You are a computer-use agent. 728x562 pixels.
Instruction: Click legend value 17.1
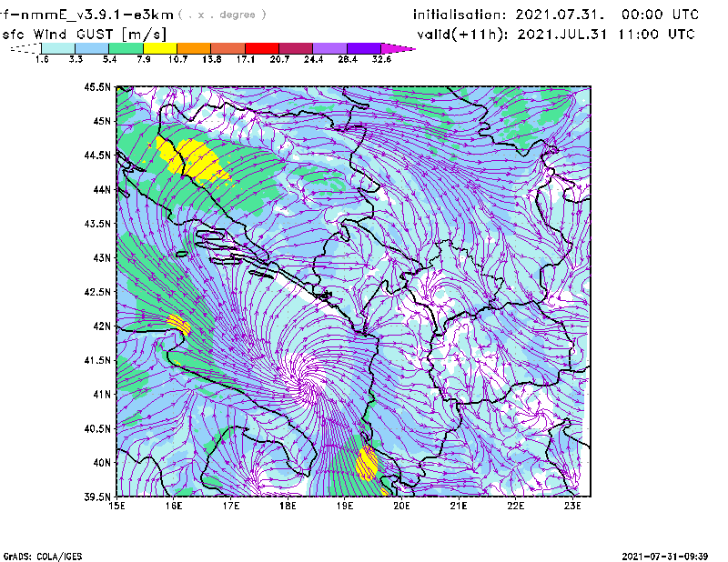click(x=245, y=59)
